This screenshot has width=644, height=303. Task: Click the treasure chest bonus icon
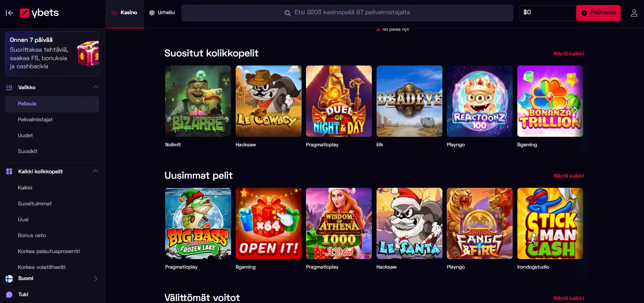point(88,54)
